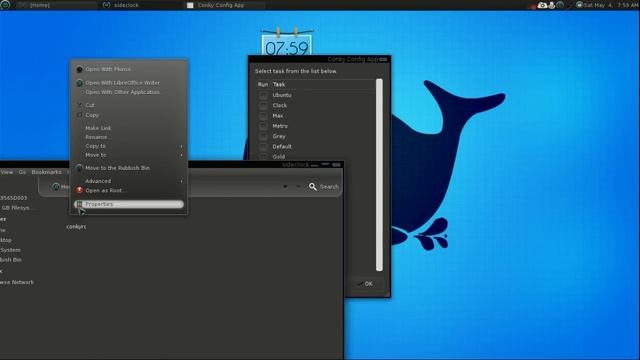The width and height of the screenshot is (640, 360).
Task: Click the LibreOffice Writer icon in context menu
Action: pyautogui.click(x=79, y=83)
